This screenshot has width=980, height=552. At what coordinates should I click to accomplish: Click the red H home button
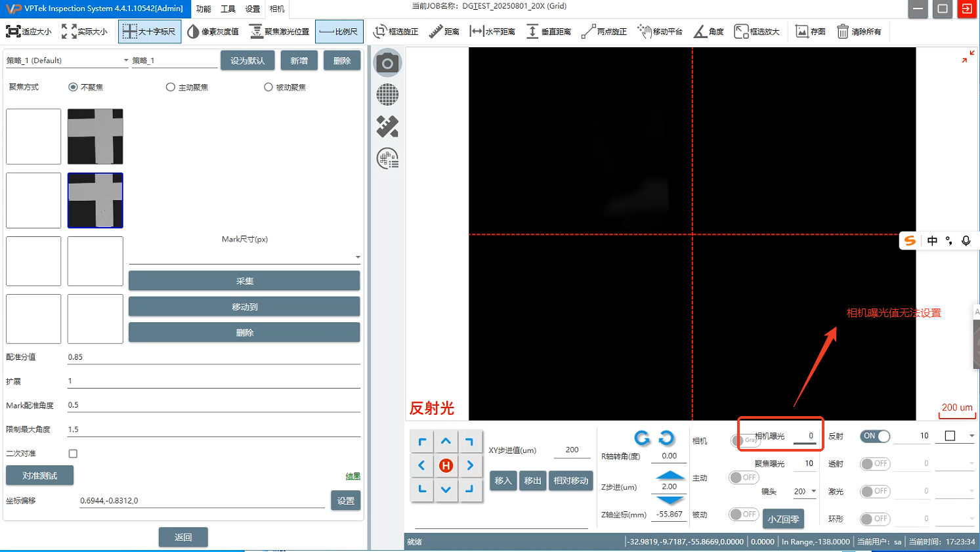446,466
